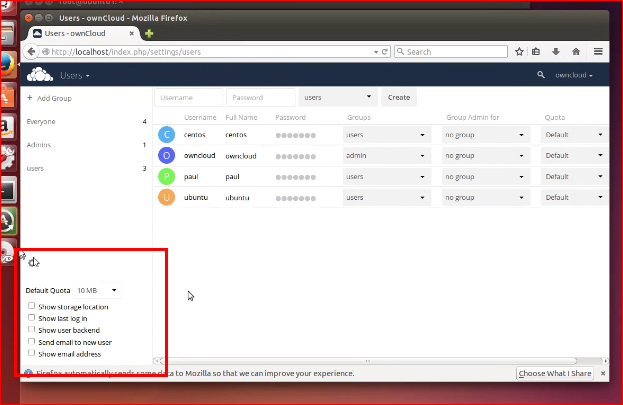Click ubuntu full name cell

237,198
